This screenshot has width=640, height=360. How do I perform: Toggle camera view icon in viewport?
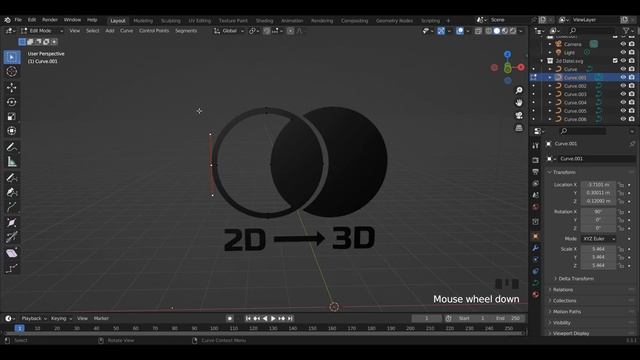coord(519,116)
